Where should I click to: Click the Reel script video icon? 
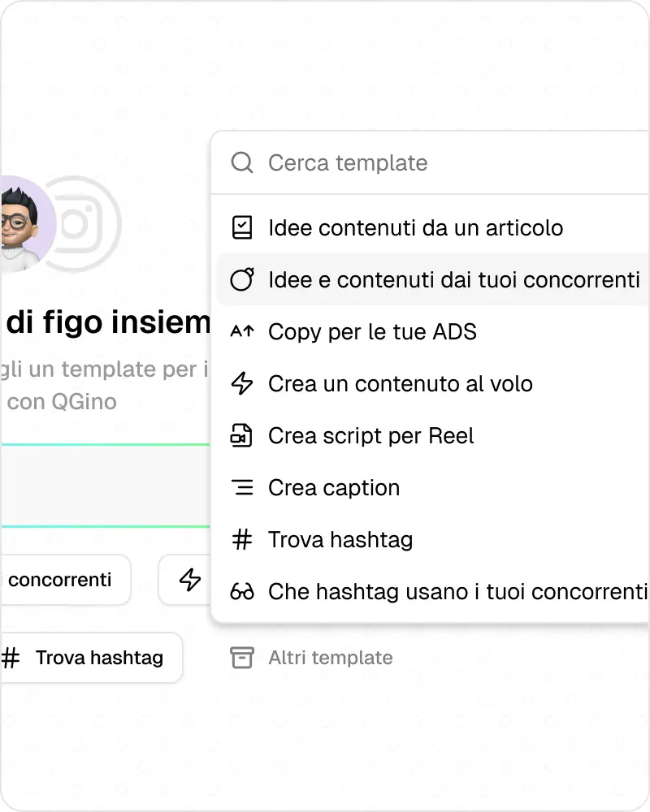coord(242,435)
